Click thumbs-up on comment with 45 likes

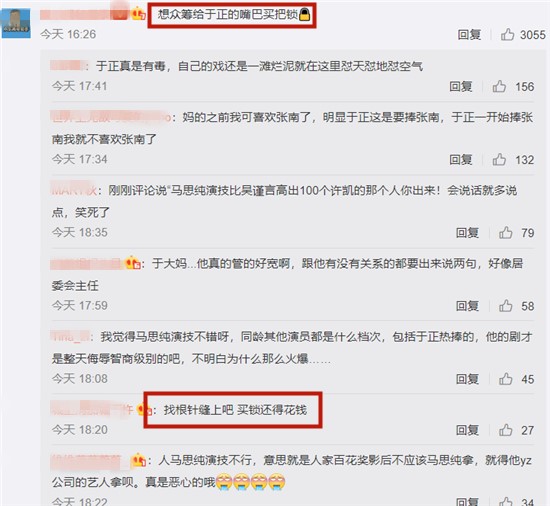[505, 379]
